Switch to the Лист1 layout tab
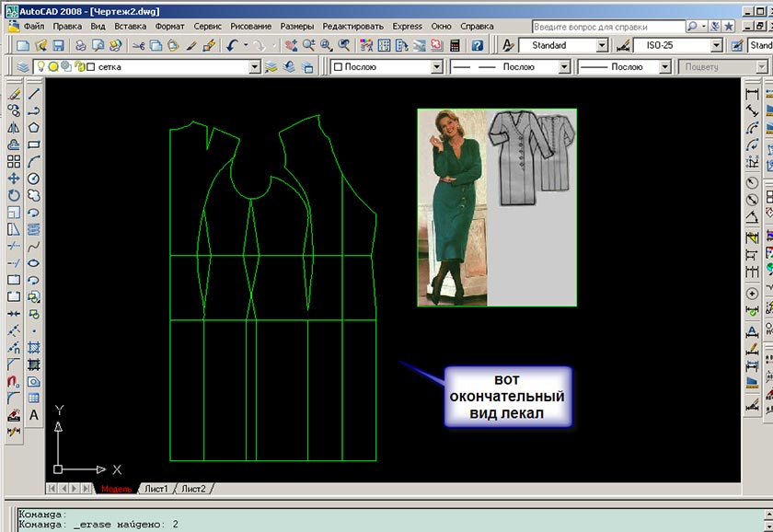The height and width of the screenshot is (532, 773). 156,488
